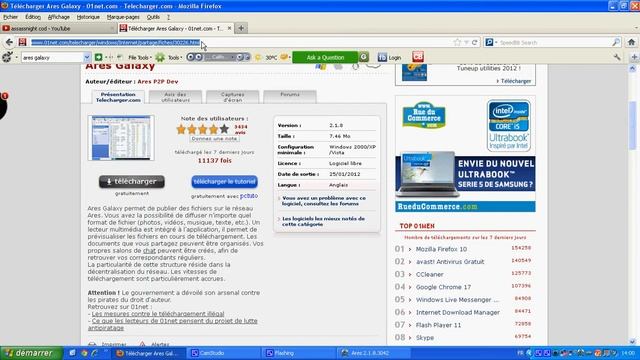Open CCleaner in the top list
Image resolution: width=640 pixels, height=360 pixels.
coord(429,274)
